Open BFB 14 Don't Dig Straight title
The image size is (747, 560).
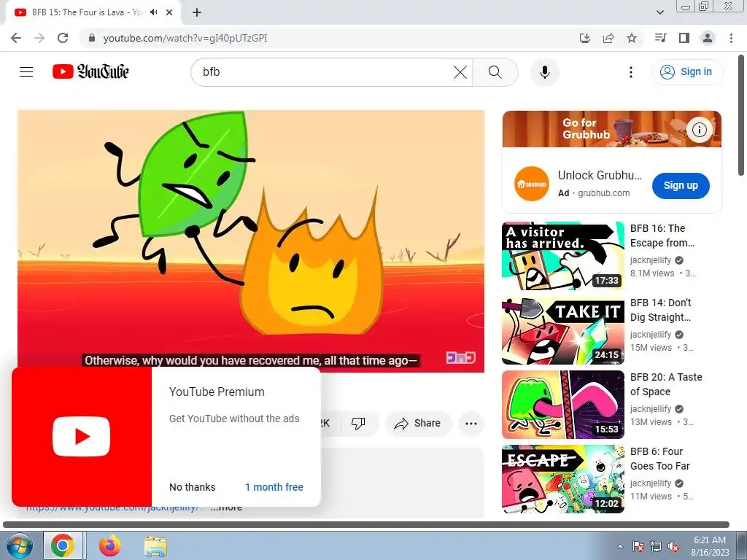coord(661,310)
